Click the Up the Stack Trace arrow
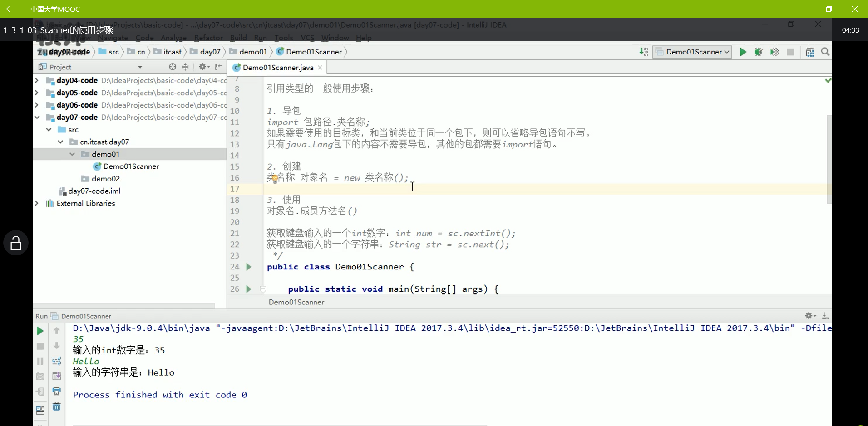This screenshot has height=426, width=868. tap(57, 331)
